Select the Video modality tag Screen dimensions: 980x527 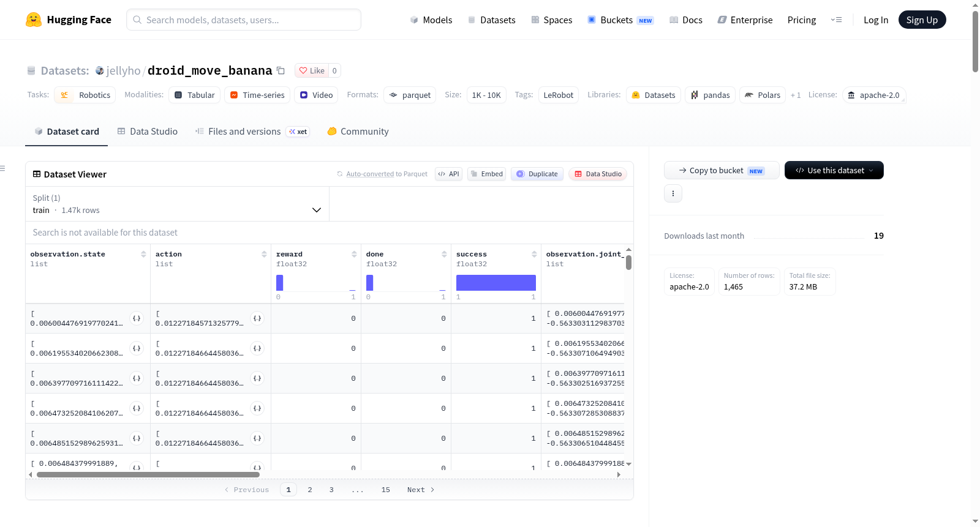316,95
